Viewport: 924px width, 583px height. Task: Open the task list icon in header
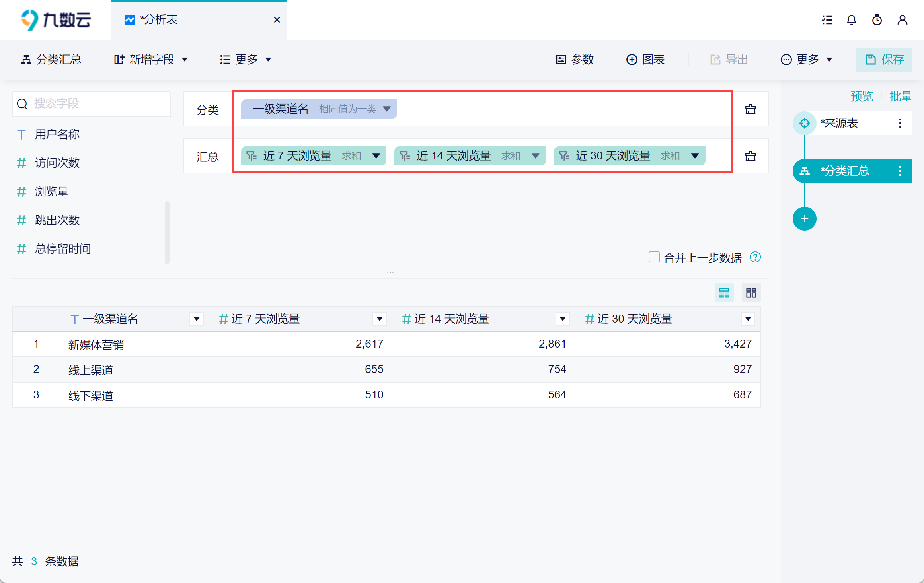[827, 20]
